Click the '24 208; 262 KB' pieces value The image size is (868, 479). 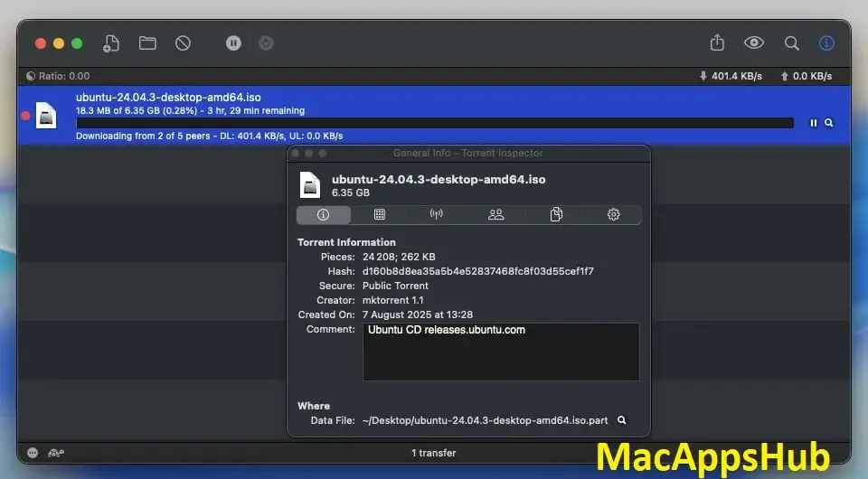pos(399,258)
